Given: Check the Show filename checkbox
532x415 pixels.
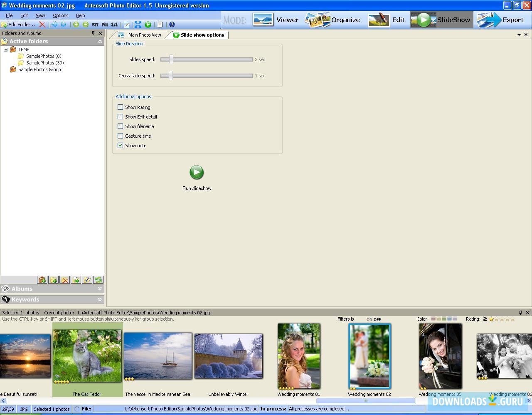Looking at the screenshot, I should coord(121,126).
